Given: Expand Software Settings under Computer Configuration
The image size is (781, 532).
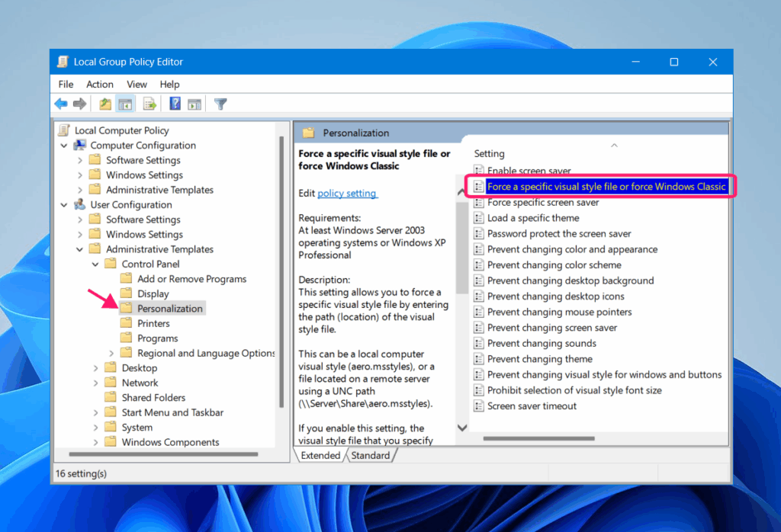Looking at the screenshot, I should click(x=79, y=160).
